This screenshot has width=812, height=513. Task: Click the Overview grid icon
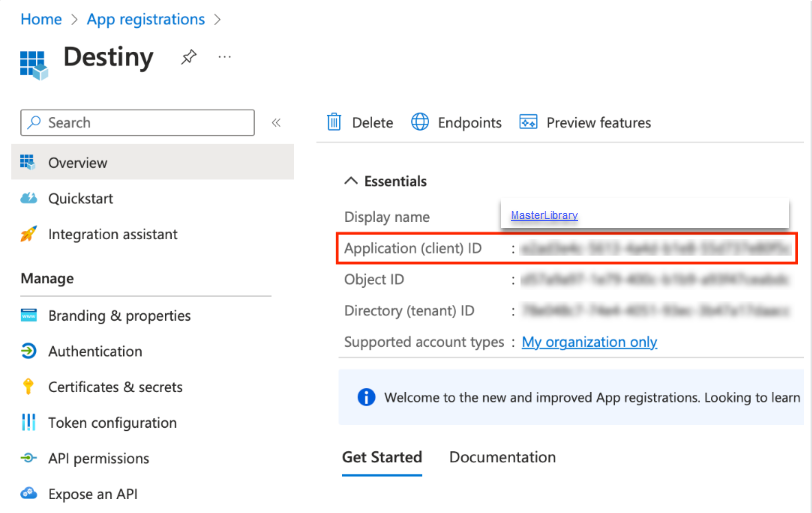(28, 162)
